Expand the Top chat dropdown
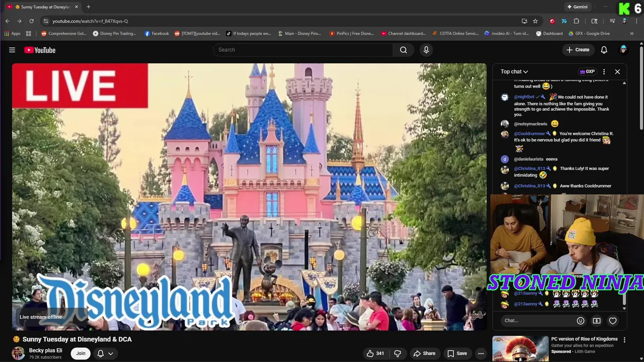 click(x=514, y=71)
